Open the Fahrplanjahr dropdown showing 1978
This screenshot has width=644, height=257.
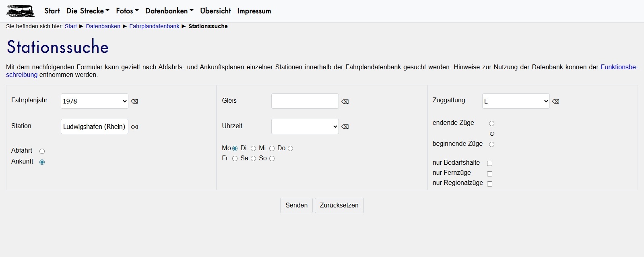94,101
